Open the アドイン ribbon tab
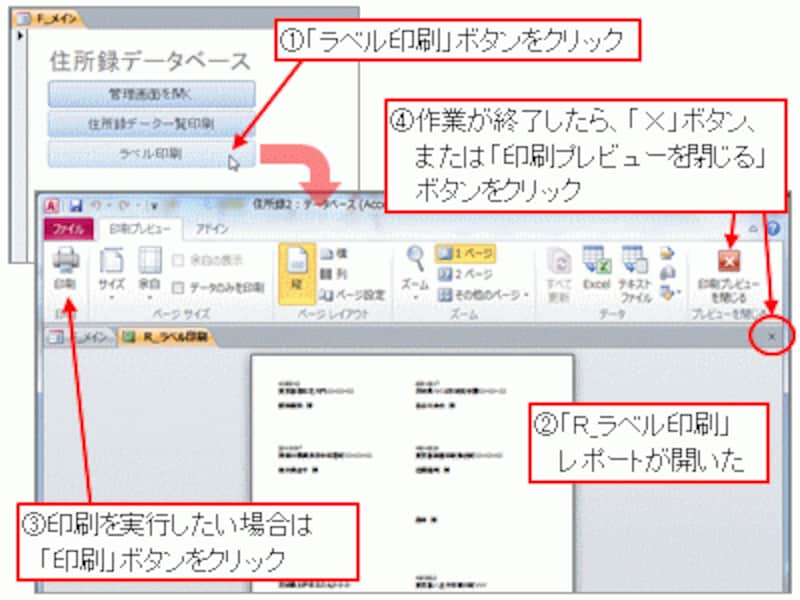The height and width of the screenshot is (600, 800). [x=212, y=229]
